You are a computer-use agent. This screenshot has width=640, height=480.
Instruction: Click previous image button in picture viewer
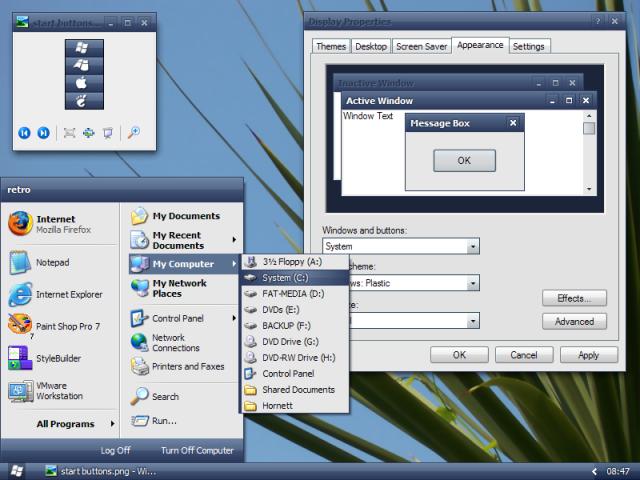pos(24,133)
